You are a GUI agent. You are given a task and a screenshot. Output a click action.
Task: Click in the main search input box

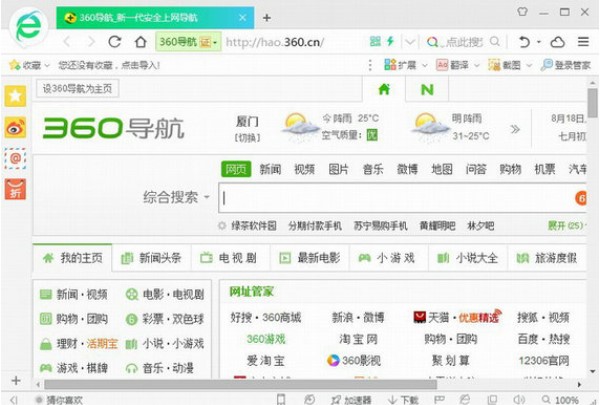coord(403,198)
